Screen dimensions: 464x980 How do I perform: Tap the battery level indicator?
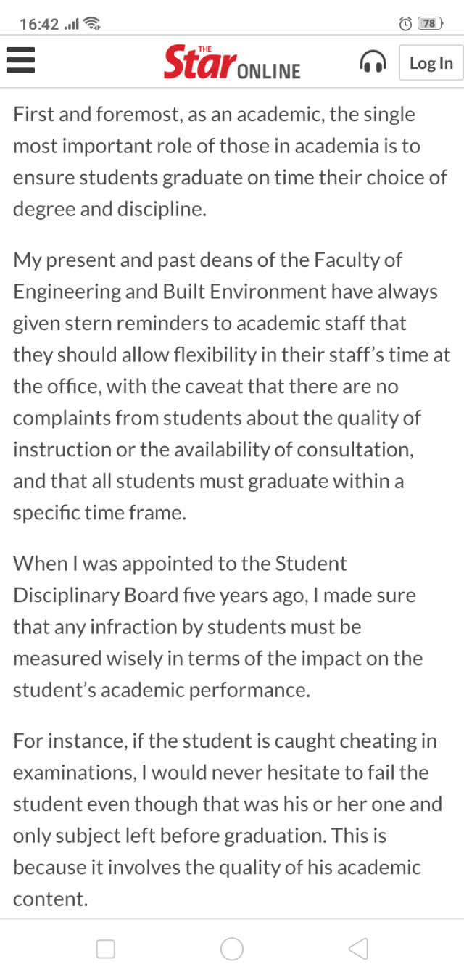pyautogui.click(x=430, y=24)
